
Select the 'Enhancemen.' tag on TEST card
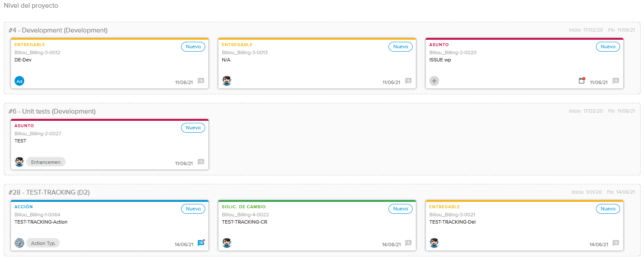[46, 162]
